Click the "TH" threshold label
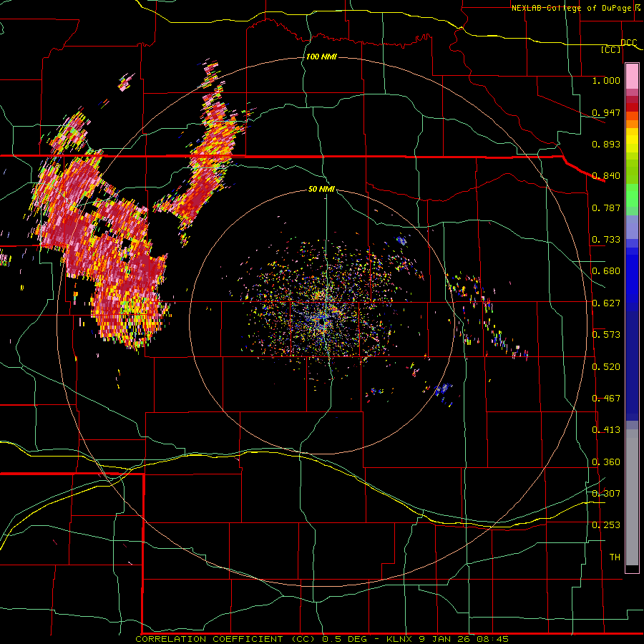The image size is (644, 644). [615, 557]
